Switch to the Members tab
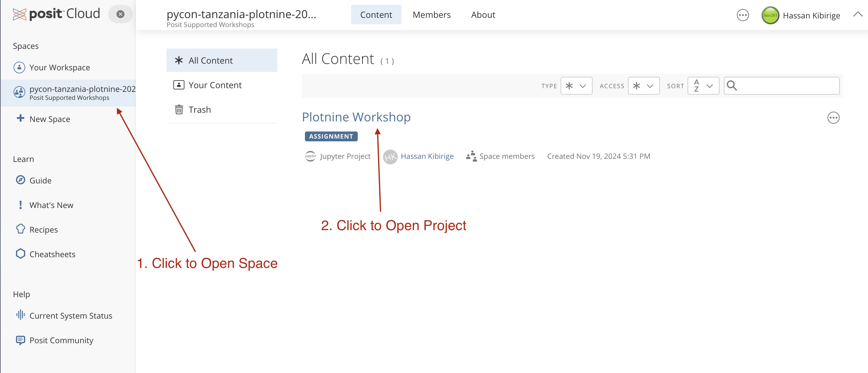The height and width of the screenshot is (373, 868). (431, 14)
